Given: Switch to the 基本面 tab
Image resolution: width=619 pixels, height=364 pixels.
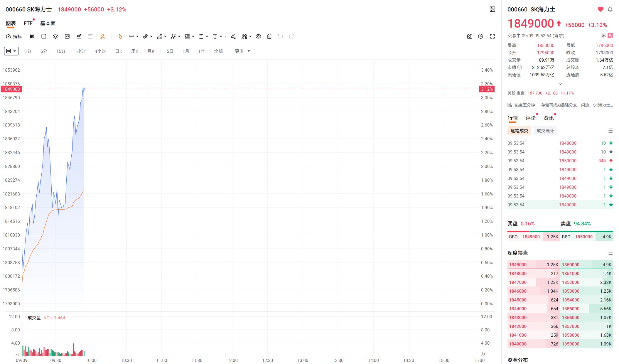Looking at the screenshot, I should point(48,23).
